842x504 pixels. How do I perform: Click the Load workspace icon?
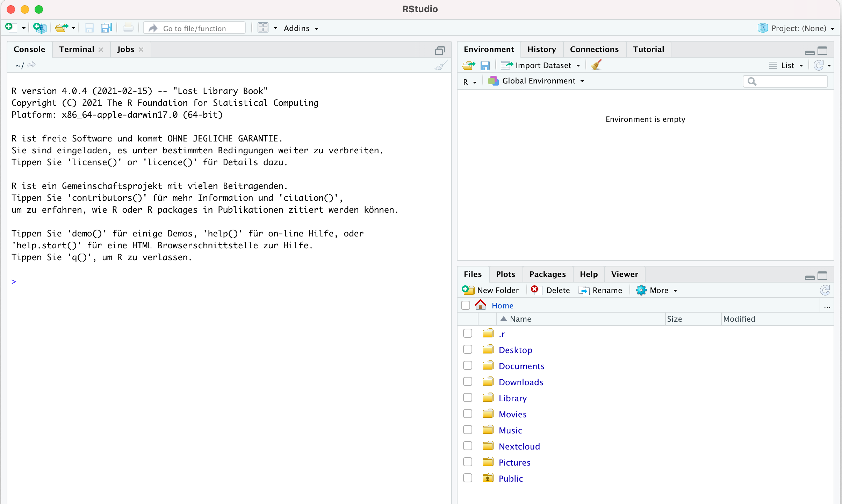pos(468,65)
